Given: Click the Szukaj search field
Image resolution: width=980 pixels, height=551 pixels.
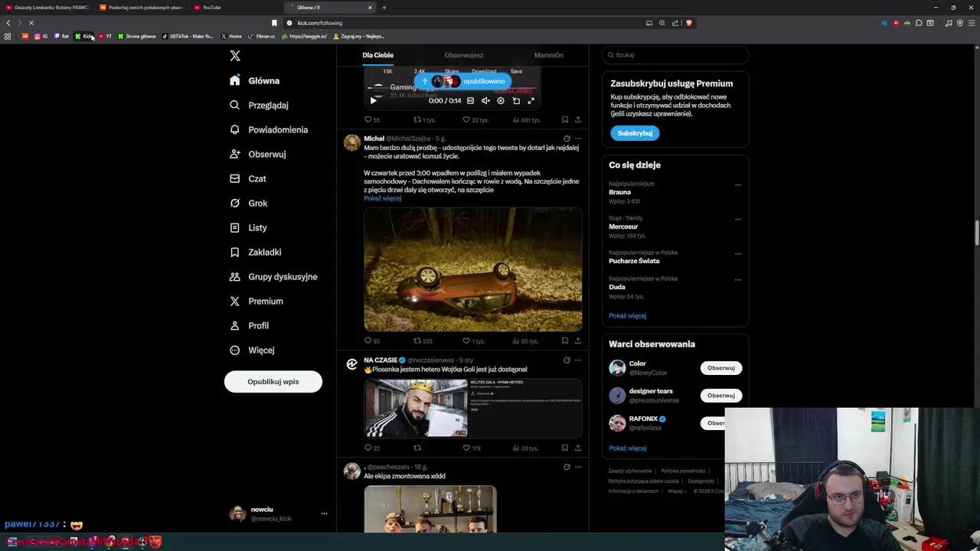Looking at the screenshot, I should [675, 55].
